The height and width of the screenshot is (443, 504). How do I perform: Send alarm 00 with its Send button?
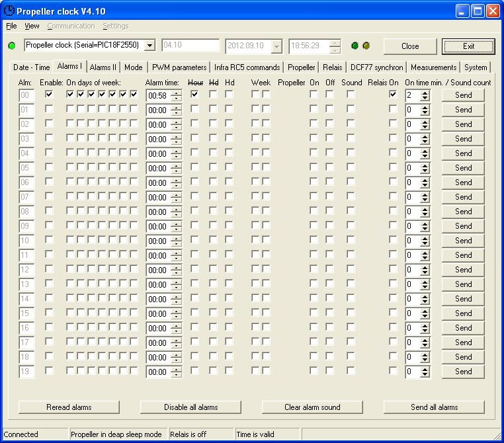[463, 95]
